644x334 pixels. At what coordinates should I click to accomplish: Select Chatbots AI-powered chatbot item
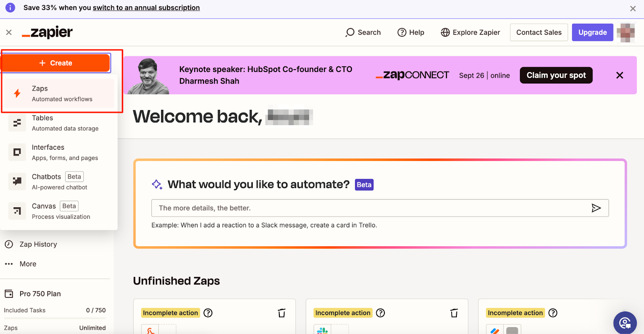tap(60, 181)
